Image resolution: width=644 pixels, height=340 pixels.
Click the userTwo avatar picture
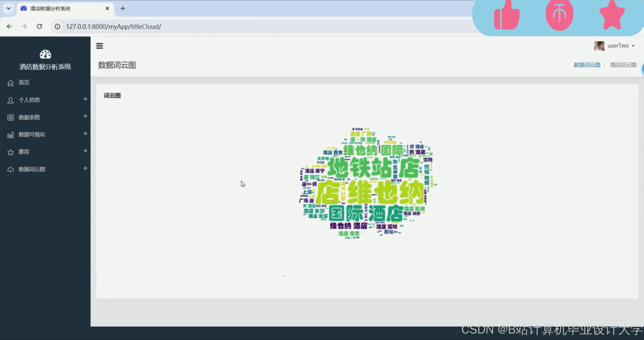click(x=599, y=46)
